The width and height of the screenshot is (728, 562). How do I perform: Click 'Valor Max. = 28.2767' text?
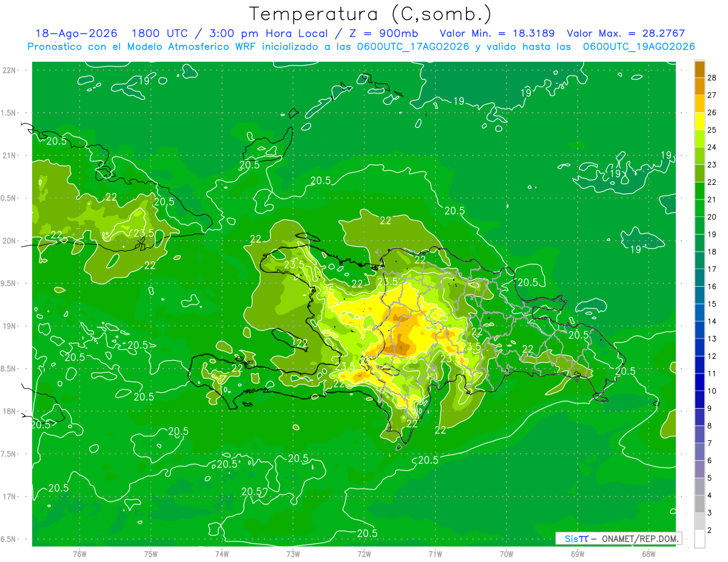coord(625,33)
